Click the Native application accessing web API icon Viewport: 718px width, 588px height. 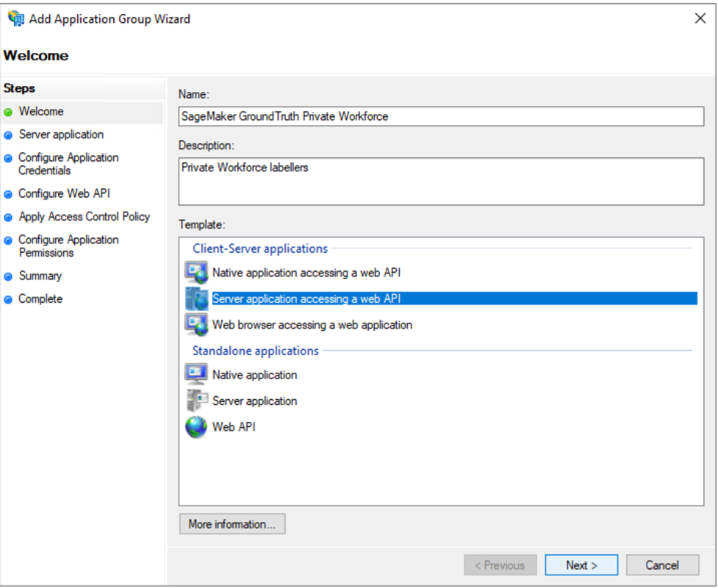196,273
